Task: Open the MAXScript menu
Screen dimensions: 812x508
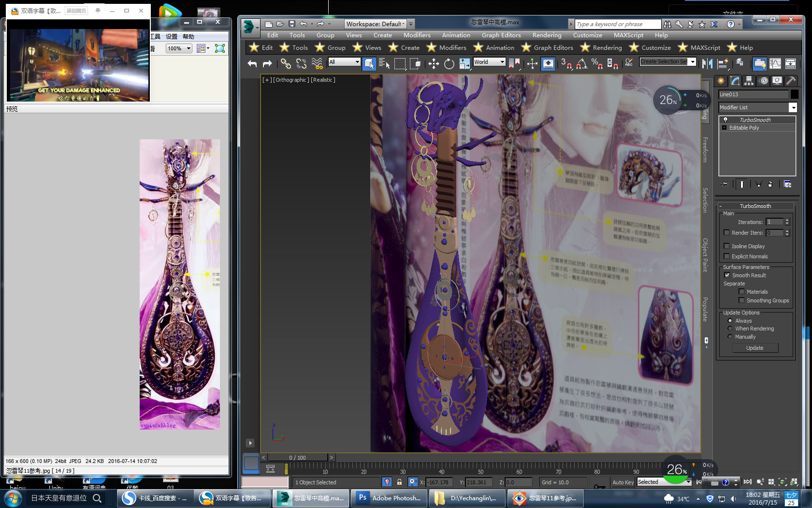Action: pyautogui.click(x=628, y=35)
